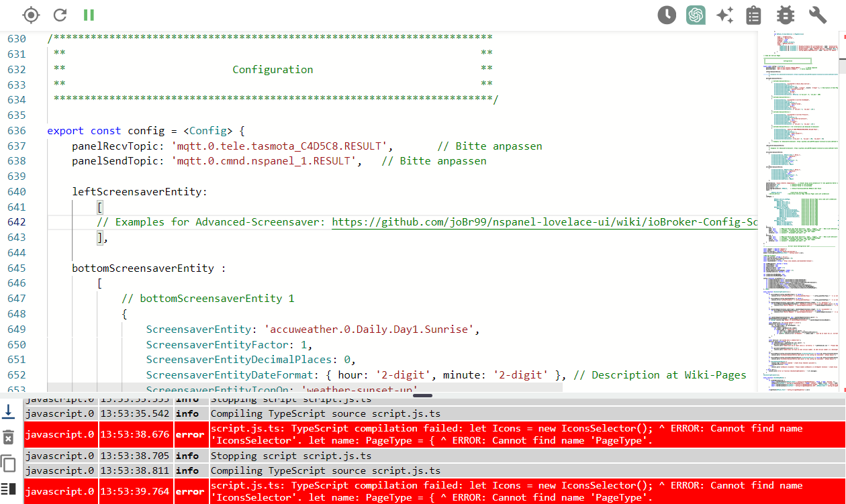
Task: Open the ChatGPT assistant icon
Action: pyautogui.click(x=696, y=15)
